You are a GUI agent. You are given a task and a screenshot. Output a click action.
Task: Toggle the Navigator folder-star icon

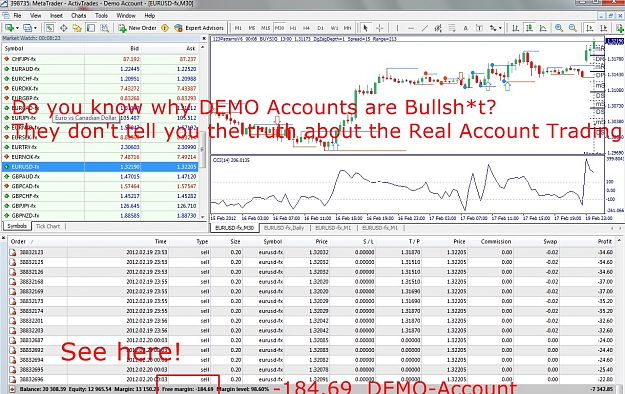pos(77,28)
